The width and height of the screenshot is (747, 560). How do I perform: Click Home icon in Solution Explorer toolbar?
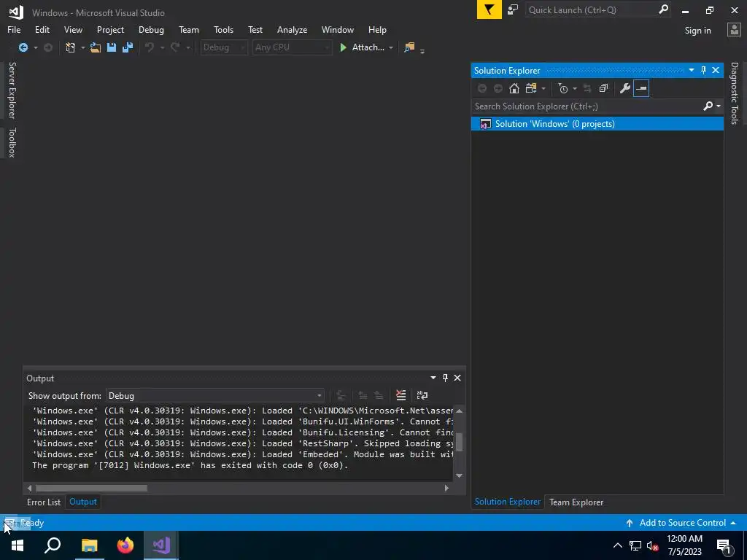514,88
